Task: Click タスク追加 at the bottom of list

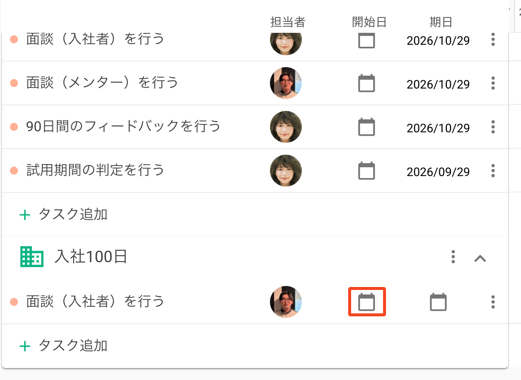Action: point(63,346)
